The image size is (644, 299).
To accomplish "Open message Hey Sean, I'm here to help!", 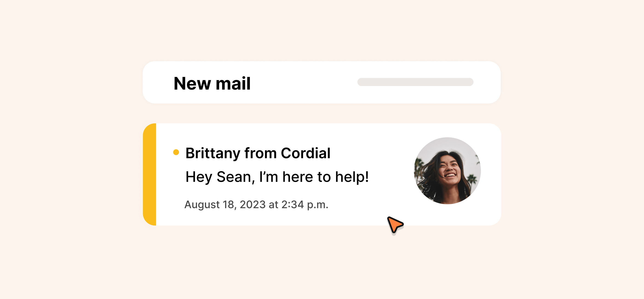I will tap(277, 177).
